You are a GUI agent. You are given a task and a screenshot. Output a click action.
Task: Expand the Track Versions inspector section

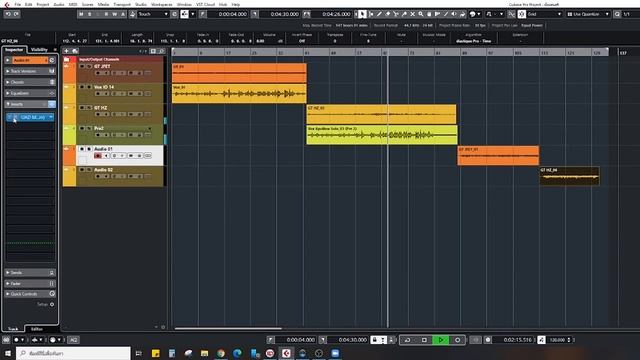[x=30, y=71]
